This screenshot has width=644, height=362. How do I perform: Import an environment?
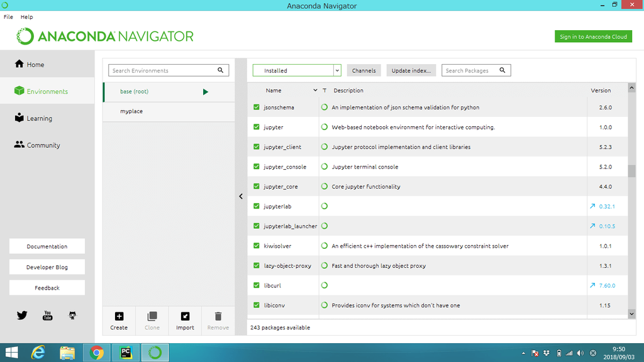pyautogui.click(x=185, y=321)
